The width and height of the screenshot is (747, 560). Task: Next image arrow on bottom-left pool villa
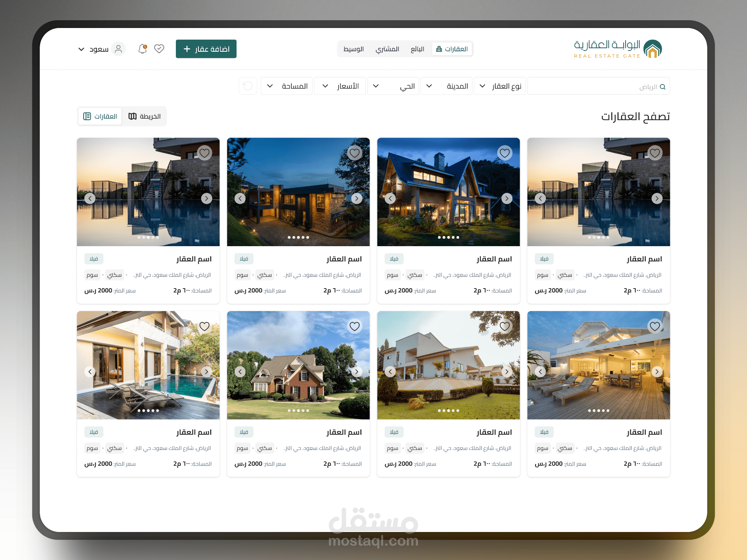[x=207, y=372]
